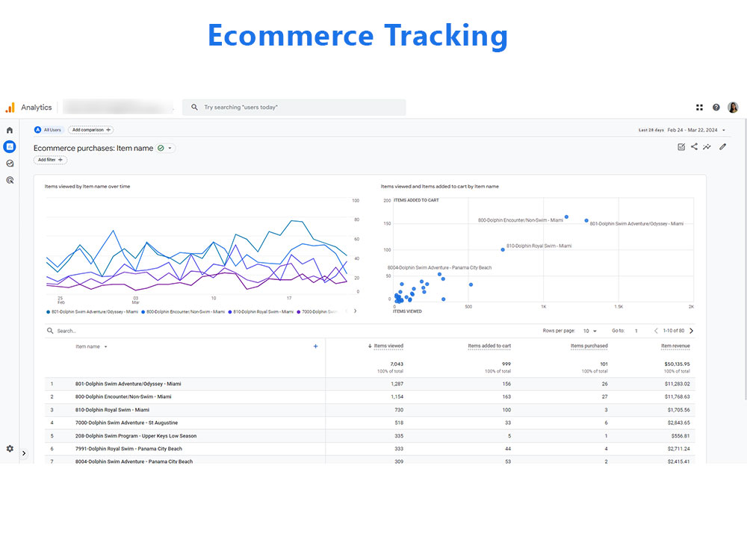Open the Admin gear icon
747x560 pixels.
[x=10, y=449]
